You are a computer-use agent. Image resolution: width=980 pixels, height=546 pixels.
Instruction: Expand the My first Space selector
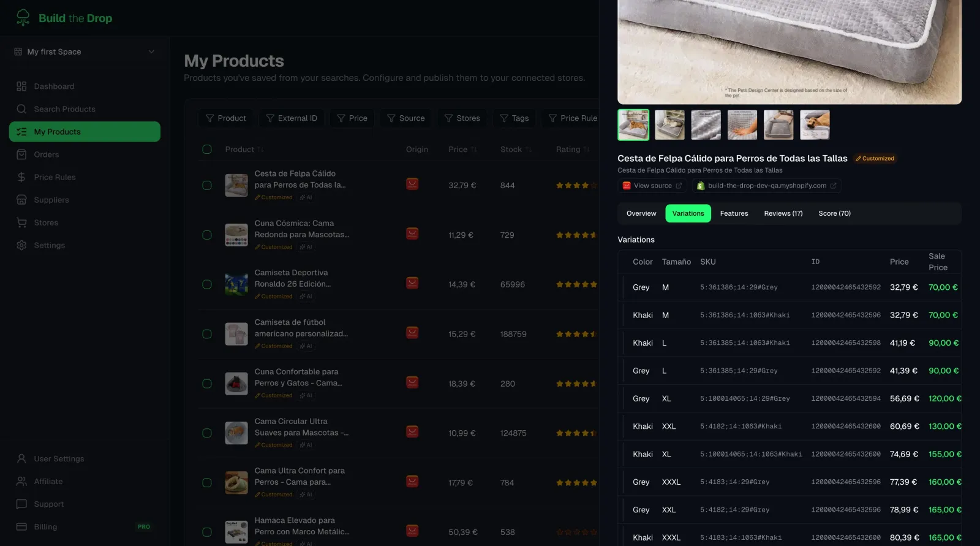pyautogui.click(x=85, y=51)
